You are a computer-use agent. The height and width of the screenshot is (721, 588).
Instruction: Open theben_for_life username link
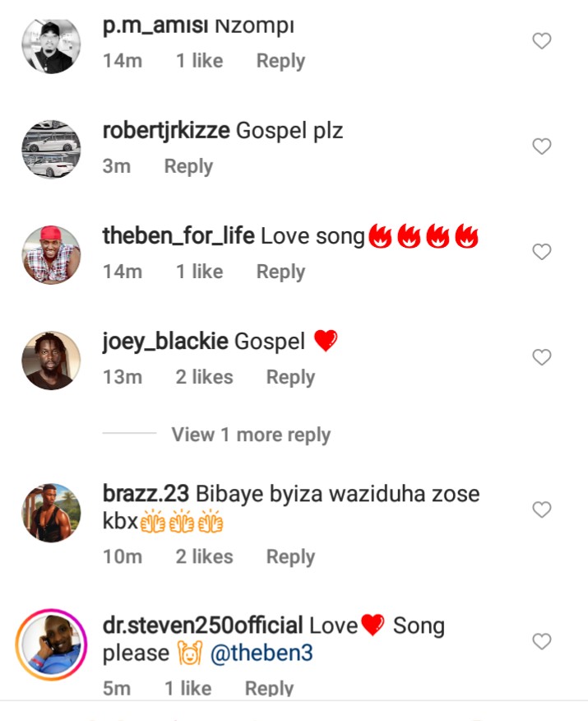coord(178,237)
